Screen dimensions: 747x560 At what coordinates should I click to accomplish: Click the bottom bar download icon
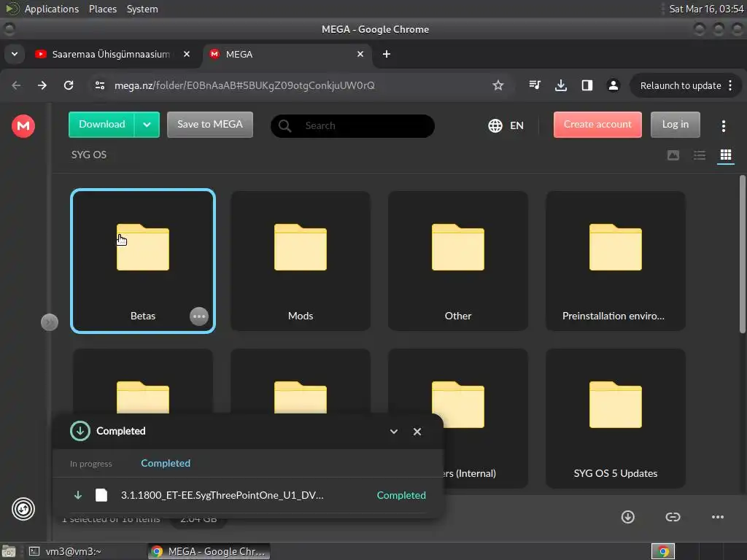click(628, 517)
